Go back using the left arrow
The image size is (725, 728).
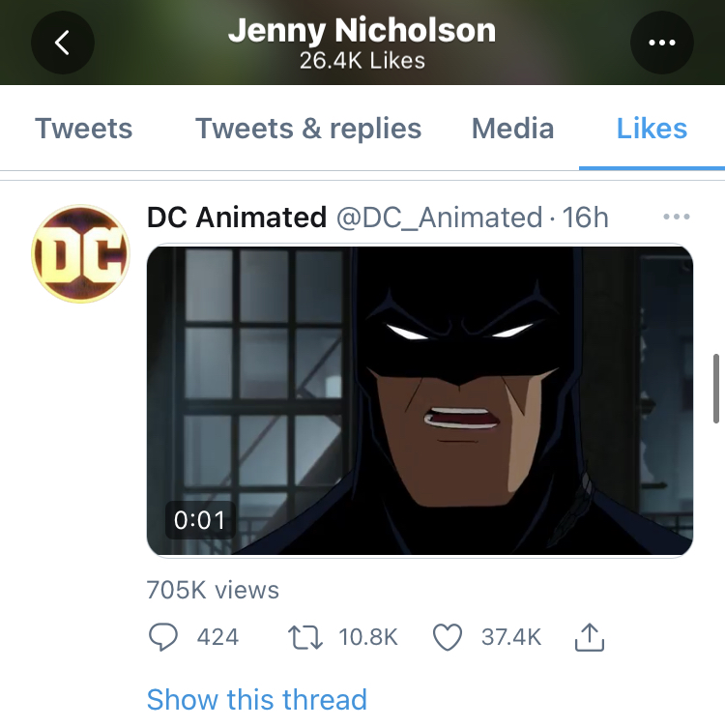63,43
